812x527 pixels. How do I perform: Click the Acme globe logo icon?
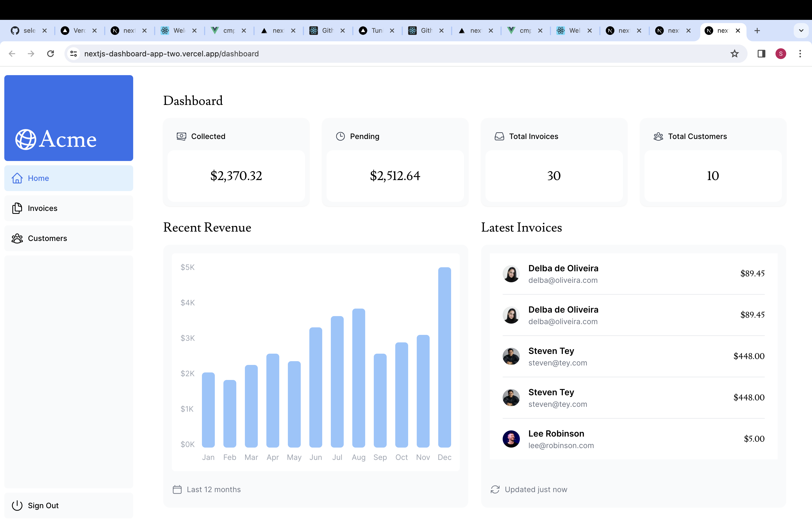pyautogui.click(x=26, y=140)
